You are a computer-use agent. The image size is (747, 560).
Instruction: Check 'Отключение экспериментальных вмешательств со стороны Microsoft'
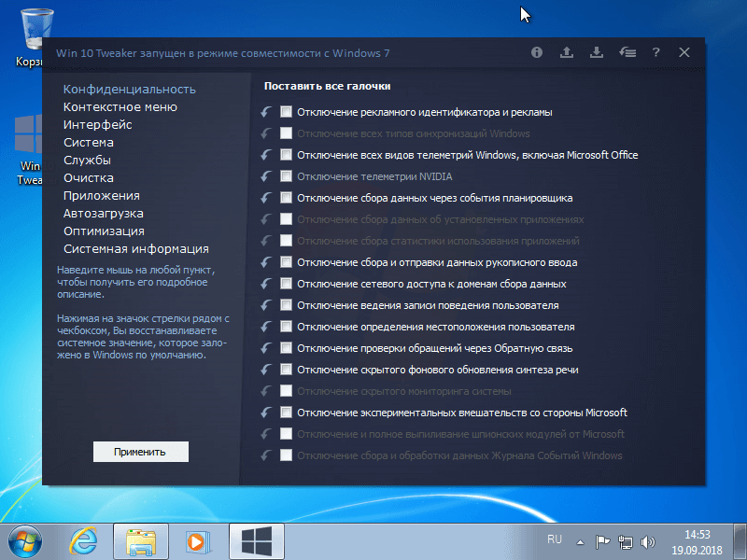pyautogui.click(x=286, y=413)
